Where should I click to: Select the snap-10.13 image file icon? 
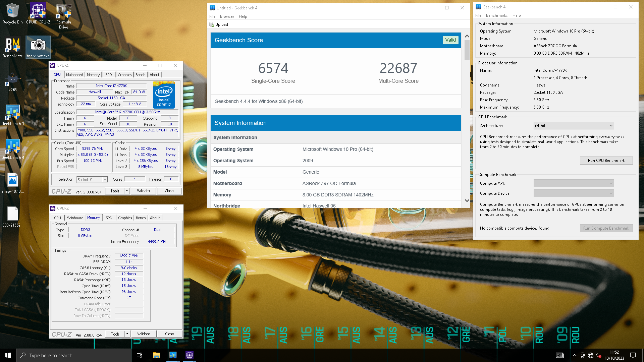click(x=12, y=183)
